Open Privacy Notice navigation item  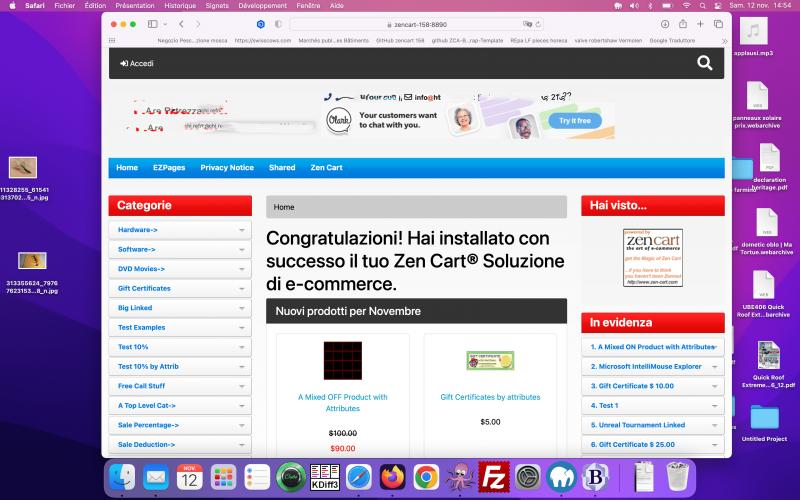[227, 167]
